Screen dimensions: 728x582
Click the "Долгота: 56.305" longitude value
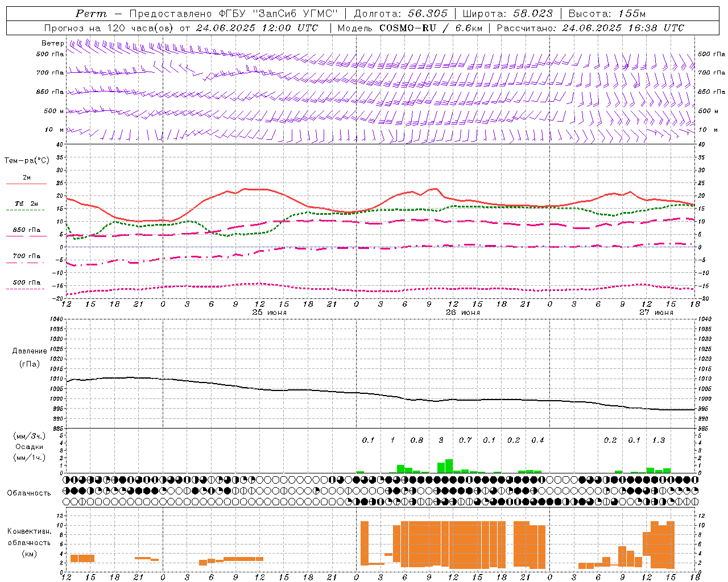pyautogui.click(x=400, y=14)
